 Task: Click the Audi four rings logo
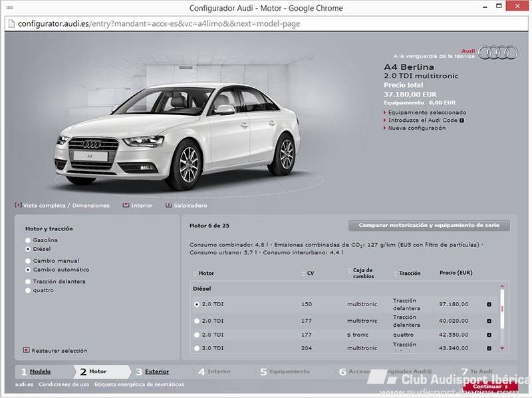click(x=497, y=53)
